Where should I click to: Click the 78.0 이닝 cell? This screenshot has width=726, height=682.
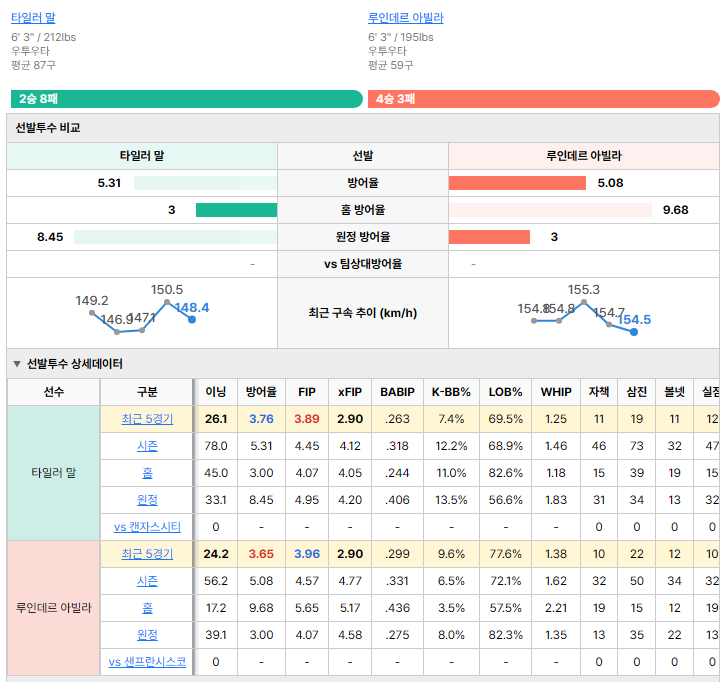[x=216, y=446]
